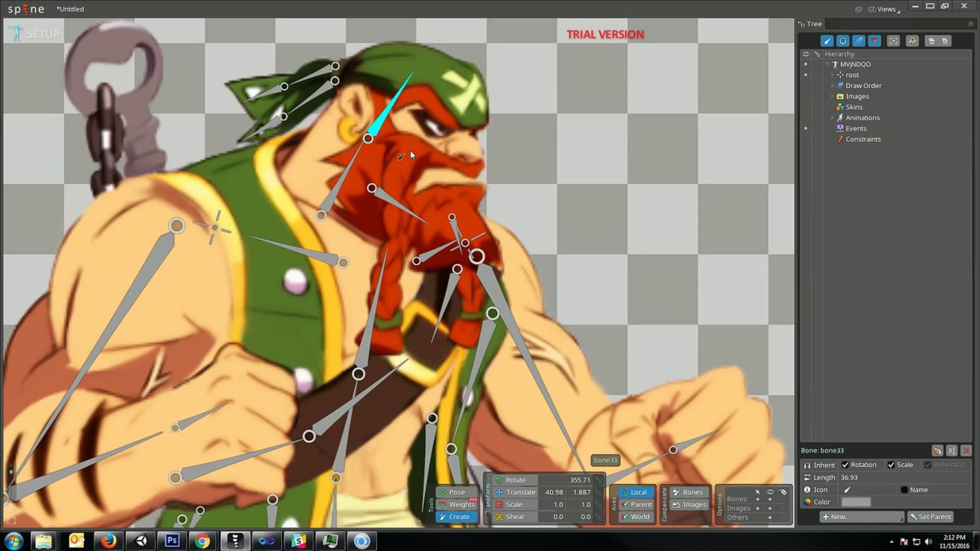This screenshot has height=551, width=980.
Task: Expand the Animations node
Action: coord(832,118)
